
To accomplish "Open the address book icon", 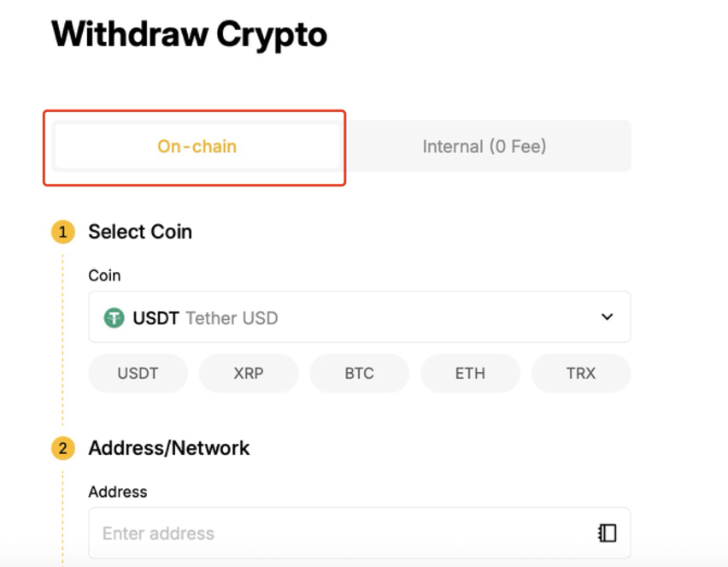I will point(607,533).
